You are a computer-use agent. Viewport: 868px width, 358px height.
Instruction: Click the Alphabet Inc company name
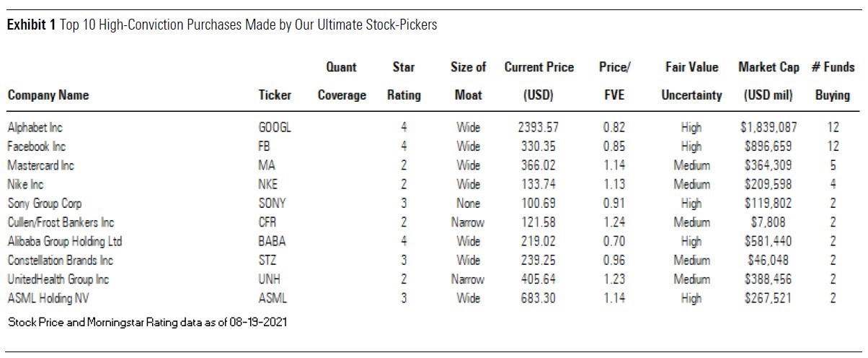click(x=35, y=128)
